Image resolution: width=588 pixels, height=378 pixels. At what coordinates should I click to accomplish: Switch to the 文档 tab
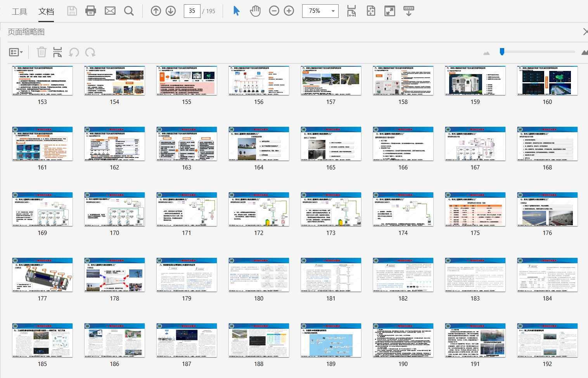(x=46, y=12)
